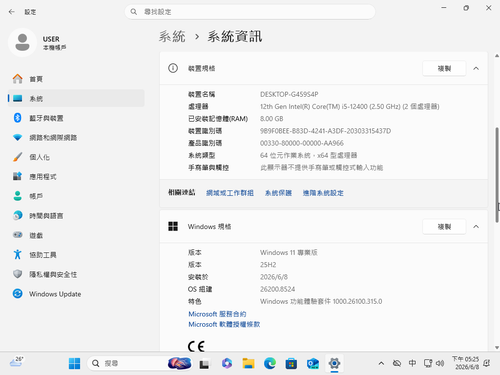
Task: Click the version value 25H2
Action: 268,265
